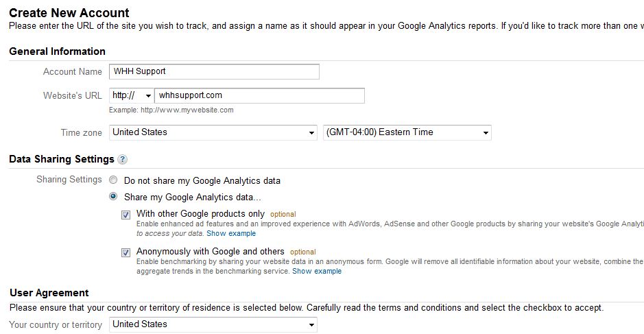Click the 'General Information' section heading

coord(57,51)
